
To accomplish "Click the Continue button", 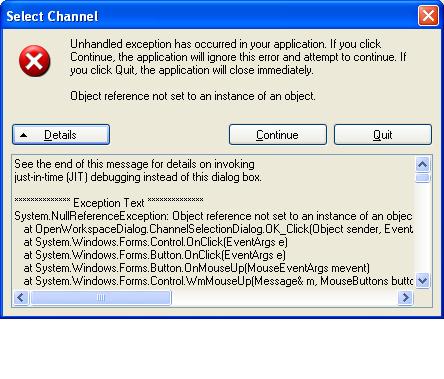I will pos(278,135).
